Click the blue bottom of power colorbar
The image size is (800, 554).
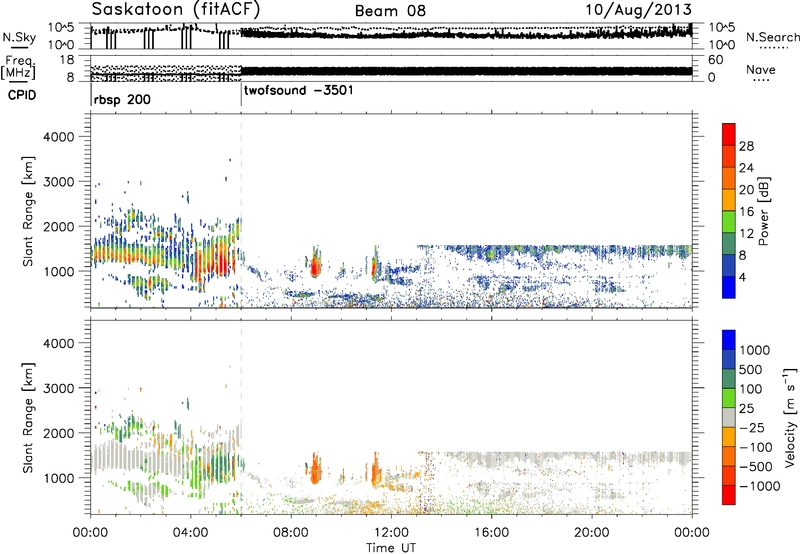[729, 287]
